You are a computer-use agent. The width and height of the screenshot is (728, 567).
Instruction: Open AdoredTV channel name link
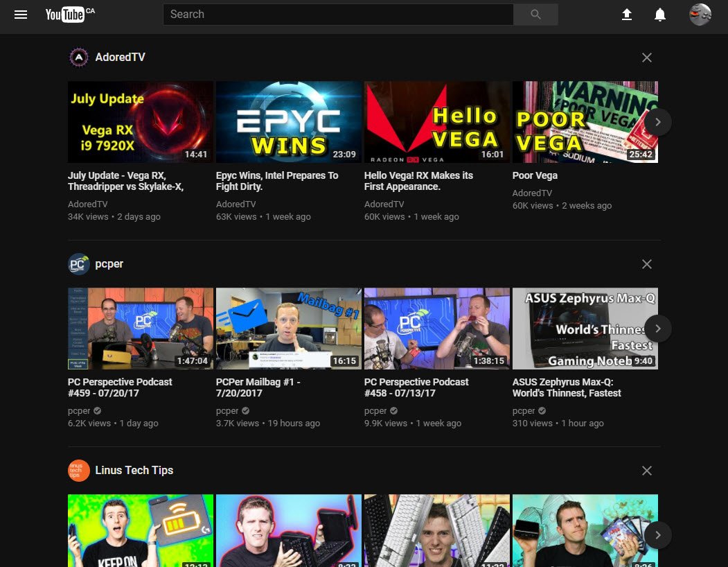pos(121,57)
